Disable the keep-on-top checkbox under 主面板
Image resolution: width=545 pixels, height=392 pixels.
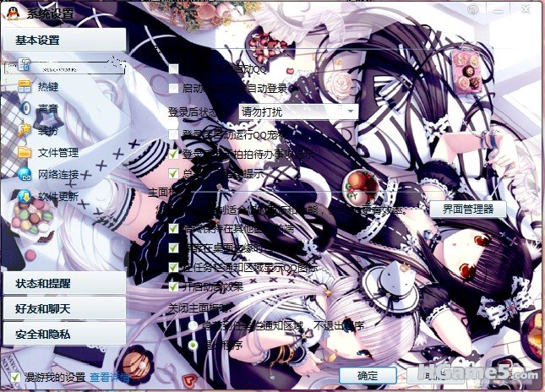pos(173,228)
